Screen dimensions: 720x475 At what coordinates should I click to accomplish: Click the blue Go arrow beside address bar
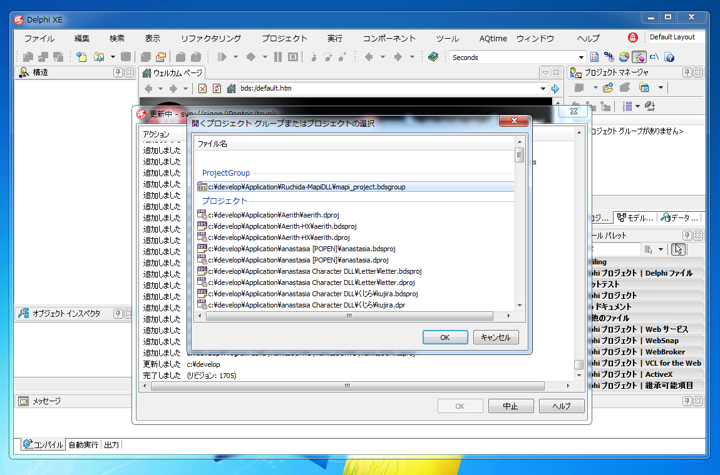[x=555, y=88]
